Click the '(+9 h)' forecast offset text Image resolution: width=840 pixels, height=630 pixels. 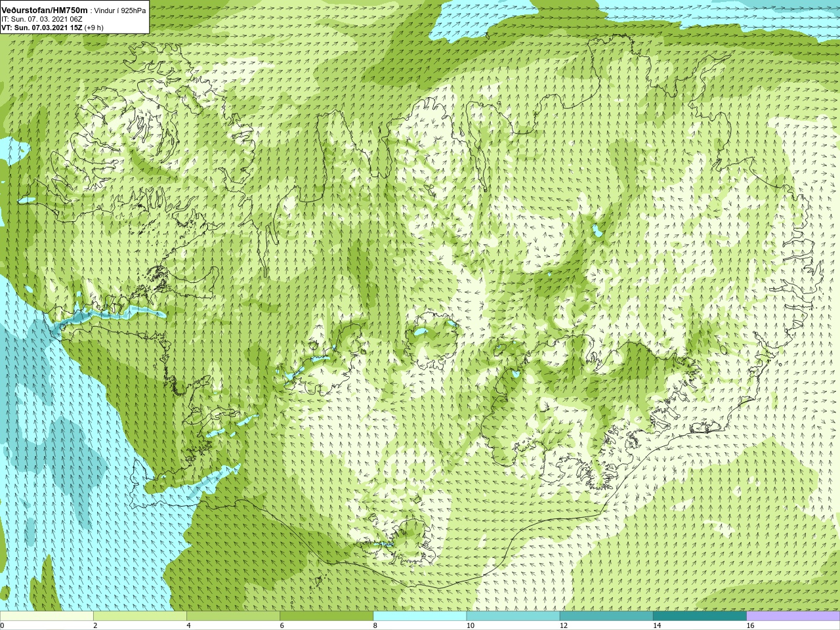pyautogui.click(x=94, y=28)
